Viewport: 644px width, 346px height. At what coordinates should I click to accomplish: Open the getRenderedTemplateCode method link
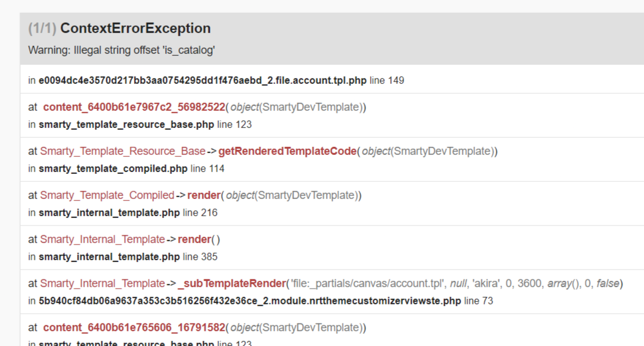(x=287, y=151)
